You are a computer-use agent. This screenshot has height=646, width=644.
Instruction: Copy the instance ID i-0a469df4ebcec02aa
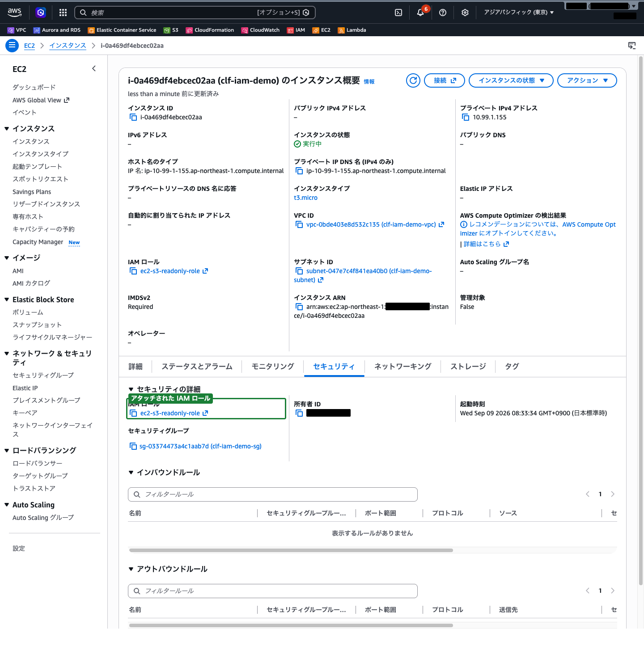(133, 117)
